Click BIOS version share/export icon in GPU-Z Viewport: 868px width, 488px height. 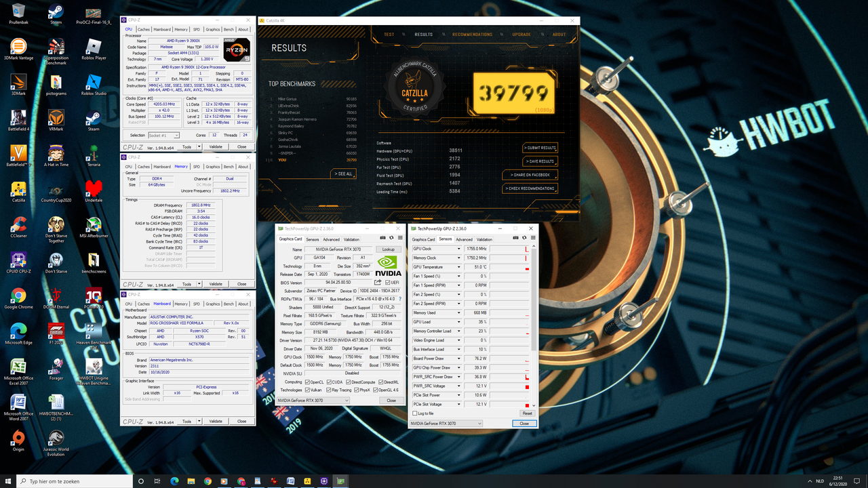coord(378,282)
